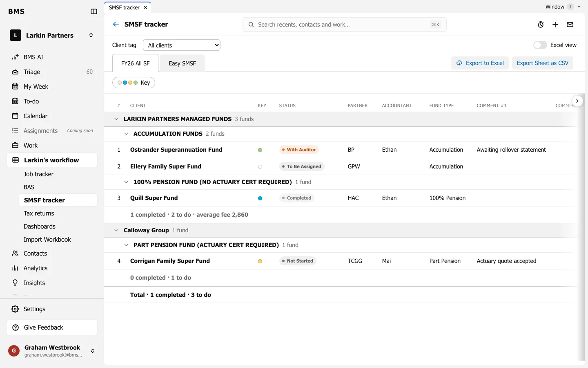Open Calendar in sidebar
Image resolution: width=588 pixels, height=368 pixels.
tap(52, 116)
